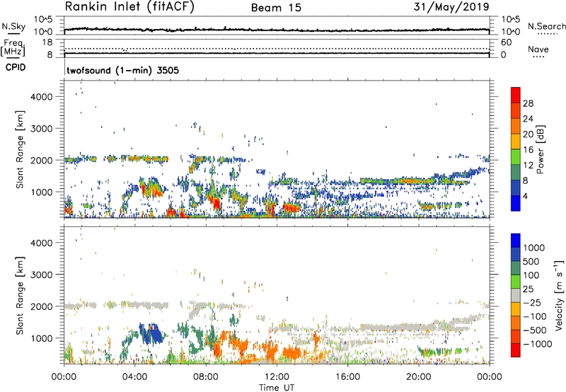This screenshot has height=392, width=566.
Task: Click the "N.Search" legend label
Action: [546, 26]
